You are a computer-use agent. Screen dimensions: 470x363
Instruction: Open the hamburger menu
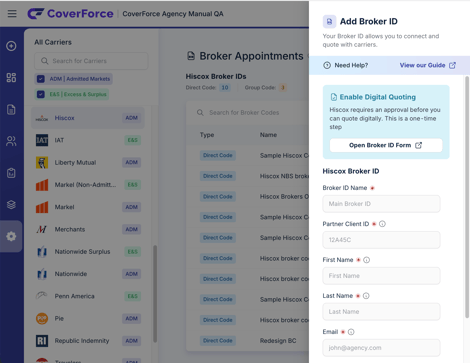(x=12, y=13)
